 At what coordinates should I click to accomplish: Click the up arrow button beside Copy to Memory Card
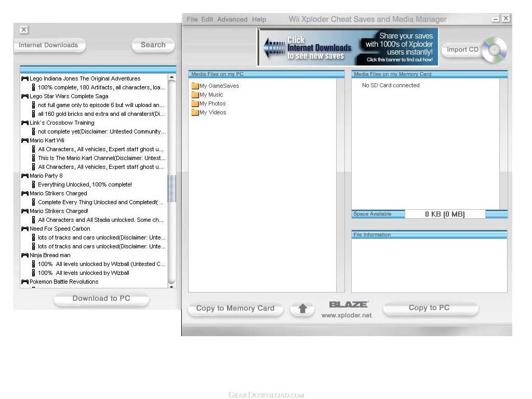(303, 309)
